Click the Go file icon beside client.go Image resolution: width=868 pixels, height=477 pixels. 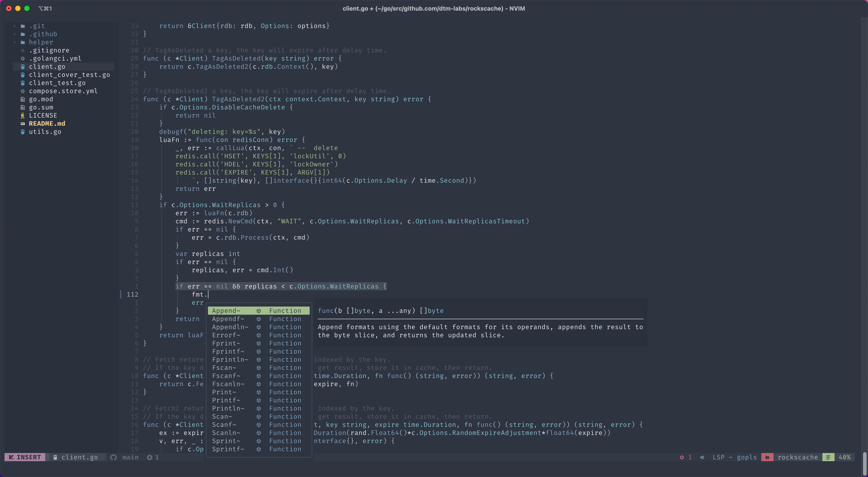pos(23,67)
